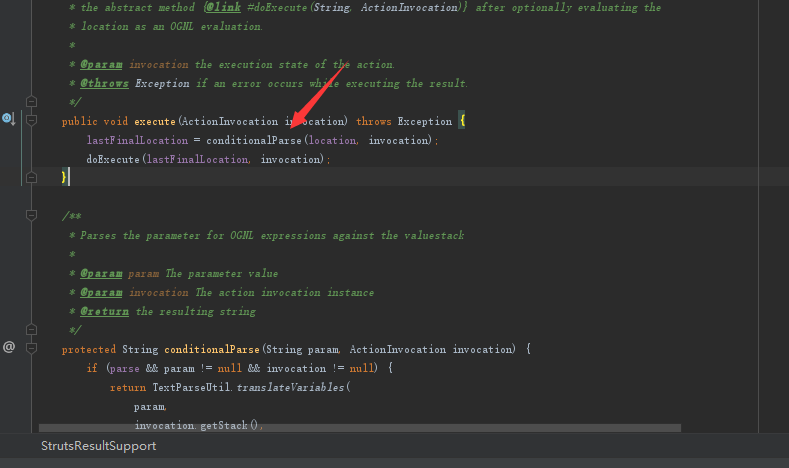
Task: Click the yellow opening brace after throws Exception
Action: 462,121
